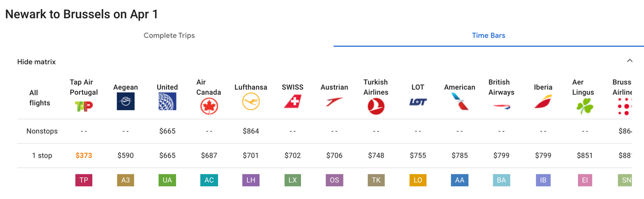Choose the Air Canada maple leaf logo
Screen dimensions: 644x199
coord(209,106)
